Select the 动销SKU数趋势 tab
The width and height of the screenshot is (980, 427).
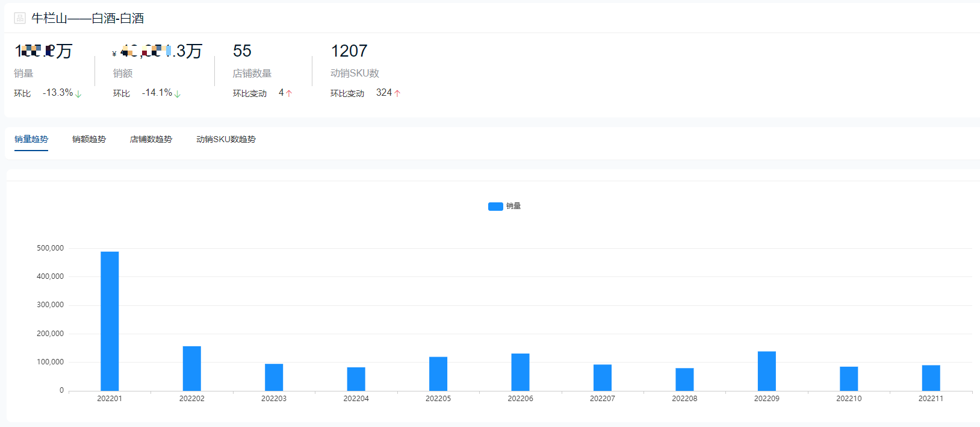point(226,139)
